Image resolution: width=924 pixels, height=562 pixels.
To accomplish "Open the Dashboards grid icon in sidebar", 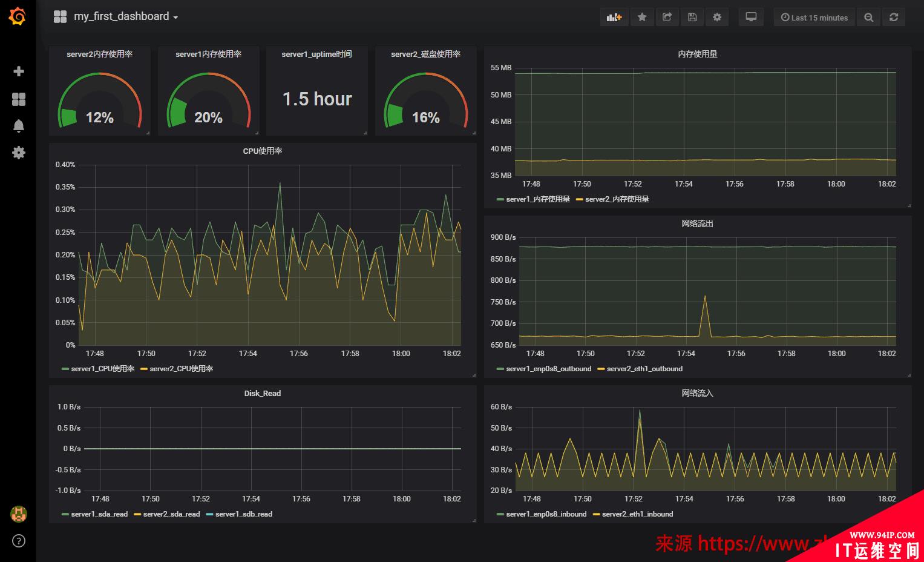I will coord(19,99).
